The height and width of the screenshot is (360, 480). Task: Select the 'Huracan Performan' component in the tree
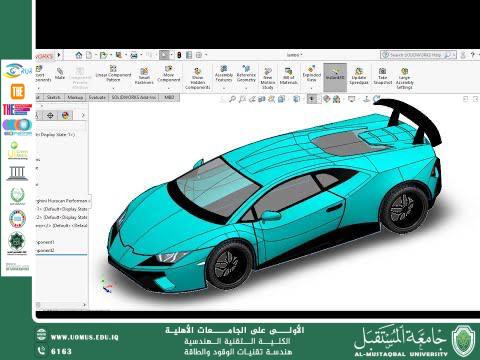click(x=62, y=201)
